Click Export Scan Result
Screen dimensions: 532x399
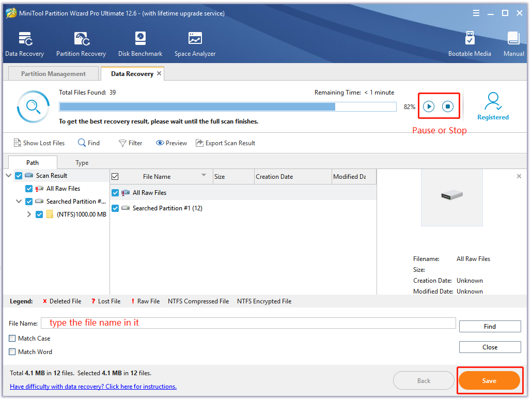[x=225, y=143]
